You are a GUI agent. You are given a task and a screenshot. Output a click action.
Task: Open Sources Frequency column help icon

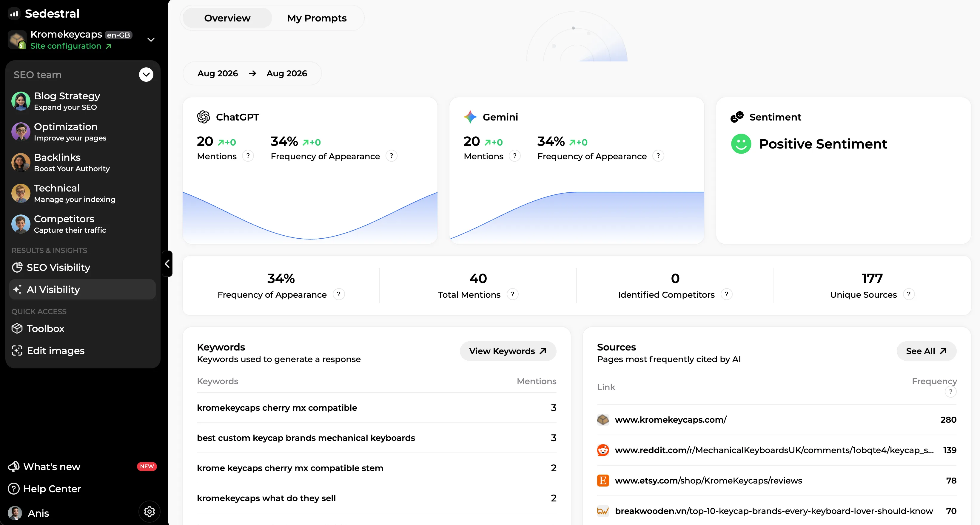pyautogui.click(x=951, y=392)
